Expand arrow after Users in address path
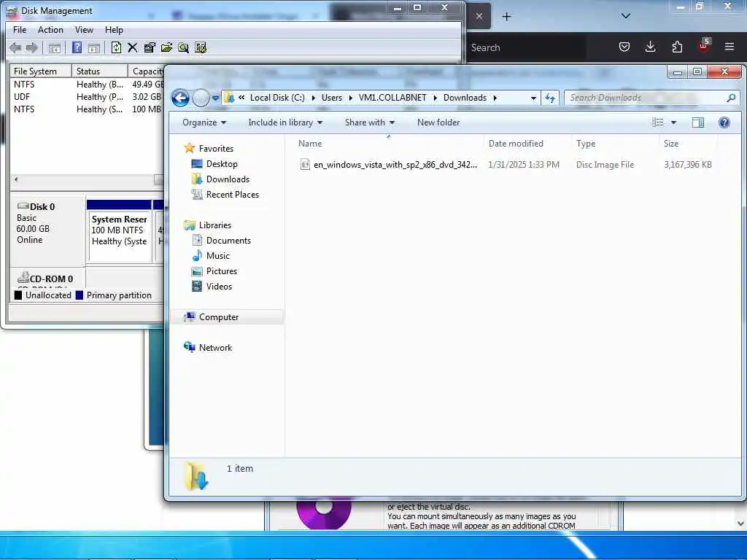This screenshot has height=560, width=747. (351, 98)
